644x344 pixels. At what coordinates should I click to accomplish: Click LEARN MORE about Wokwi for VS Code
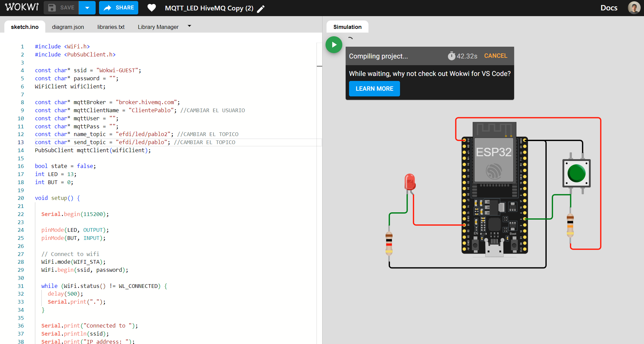coord(374,89)
